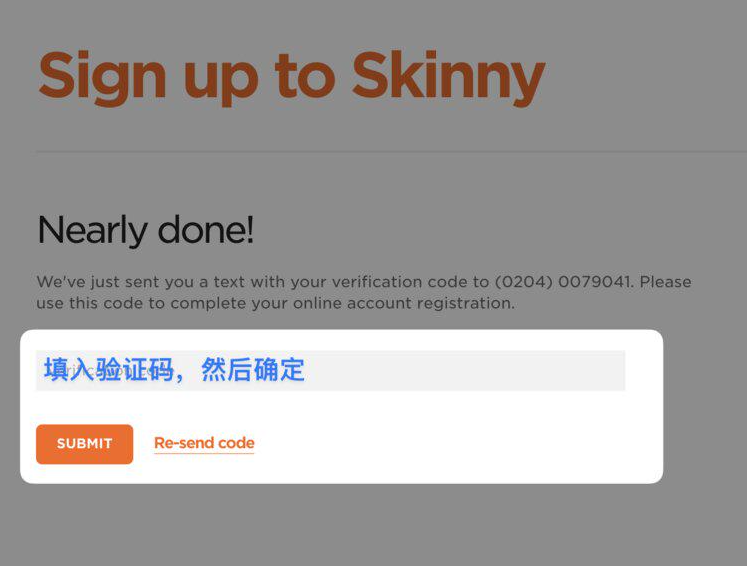Screen dimensions: 747x566
Task: Click the orange SUBMIT button
Action: click(84, 444)
